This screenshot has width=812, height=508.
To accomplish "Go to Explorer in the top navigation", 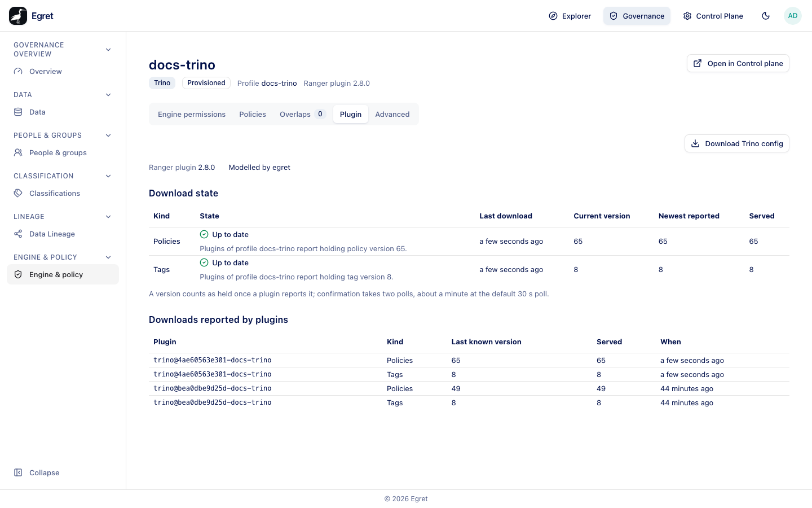I will click(x=570, y=16).
